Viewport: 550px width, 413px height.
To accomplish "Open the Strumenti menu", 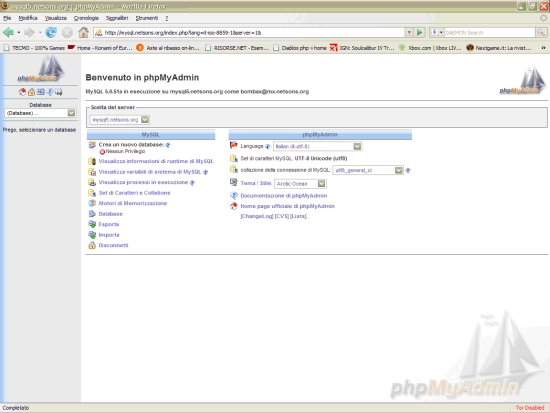I will 147,18.
